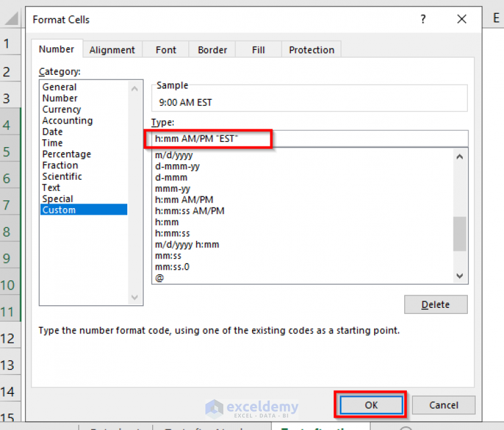
Task: Select the Number category
Action: [x=84, y=98]
